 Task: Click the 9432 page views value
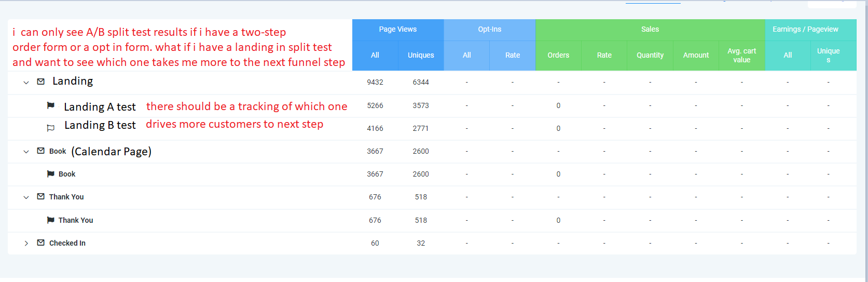(x=375, y=83)
